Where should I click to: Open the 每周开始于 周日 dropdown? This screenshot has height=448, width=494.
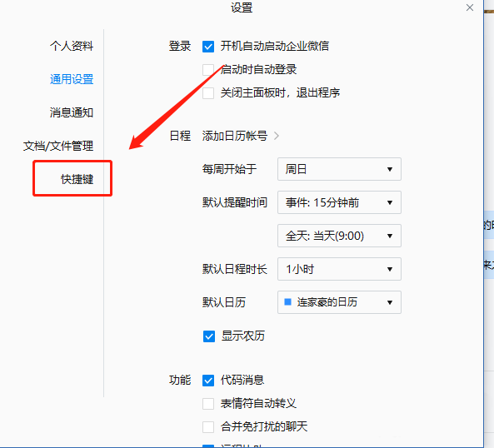(339, 169)
